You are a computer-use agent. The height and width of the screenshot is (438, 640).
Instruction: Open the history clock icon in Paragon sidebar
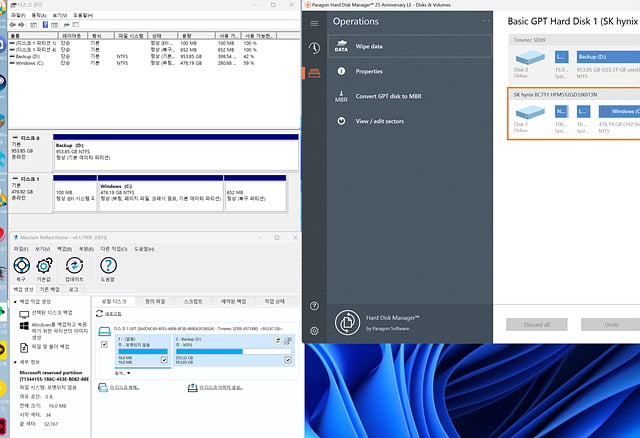pos(314,48)
